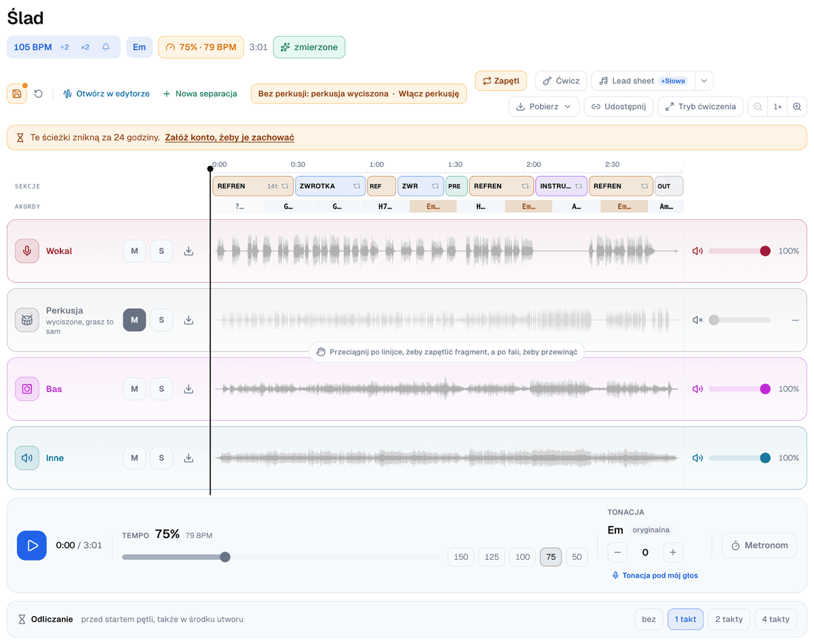Select the ZWROTKA section in timeline
Image resolution: width=814 pixels, height=644 pixels.
point(330,186)
